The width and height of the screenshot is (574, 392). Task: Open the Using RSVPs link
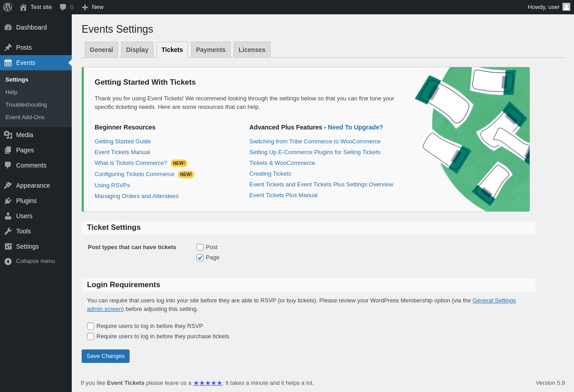pyautogui.click(x=112, y=185)
